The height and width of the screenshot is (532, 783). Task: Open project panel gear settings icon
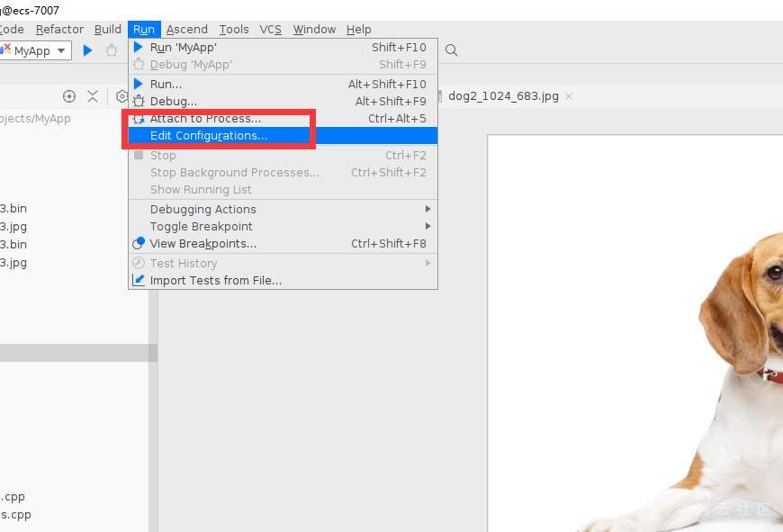pyautogui.click(x=121, y=96)
